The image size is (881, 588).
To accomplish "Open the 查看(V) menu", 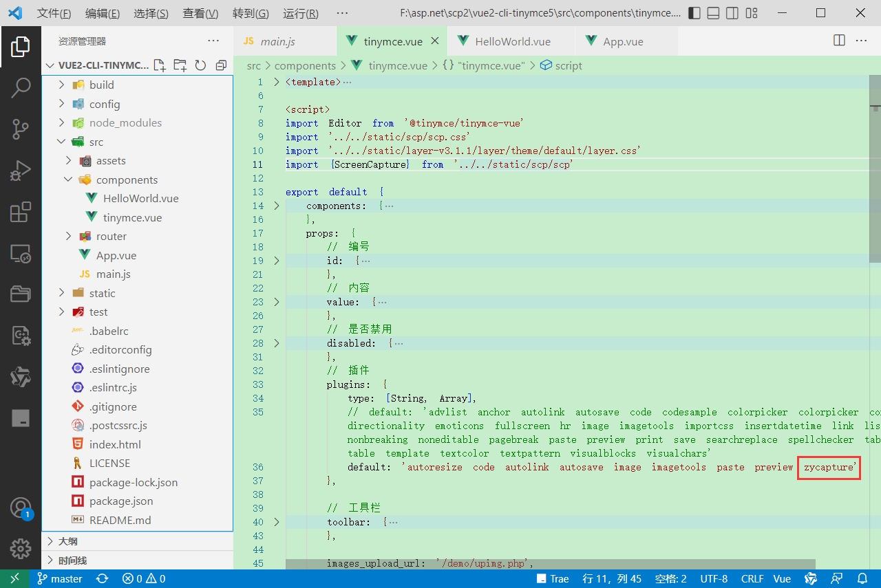I will tap(200, 13).
